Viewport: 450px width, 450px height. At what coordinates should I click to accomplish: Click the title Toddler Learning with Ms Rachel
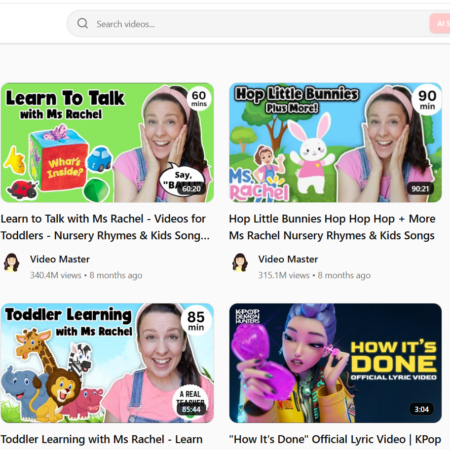pos(102,439)
